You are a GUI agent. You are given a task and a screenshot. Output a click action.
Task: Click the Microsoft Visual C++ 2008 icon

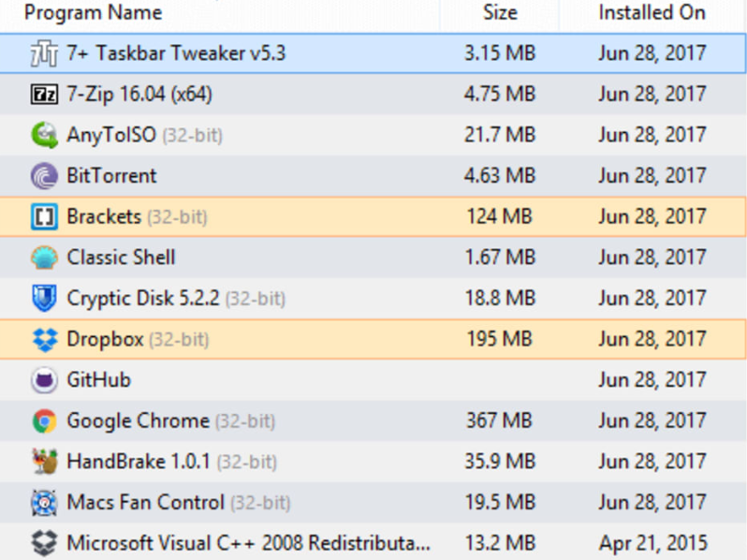[x=44, y=543]
